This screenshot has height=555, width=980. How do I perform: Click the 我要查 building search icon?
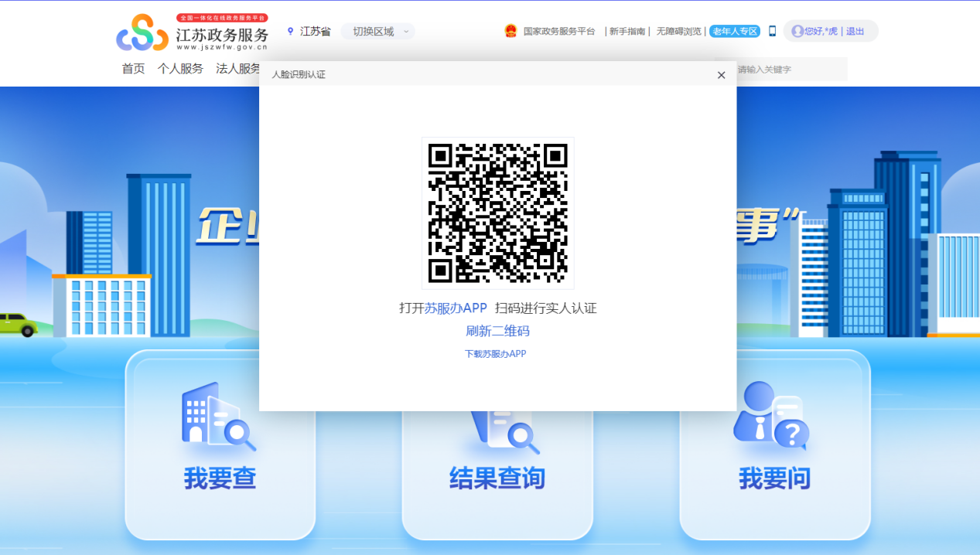coord(219,417)
